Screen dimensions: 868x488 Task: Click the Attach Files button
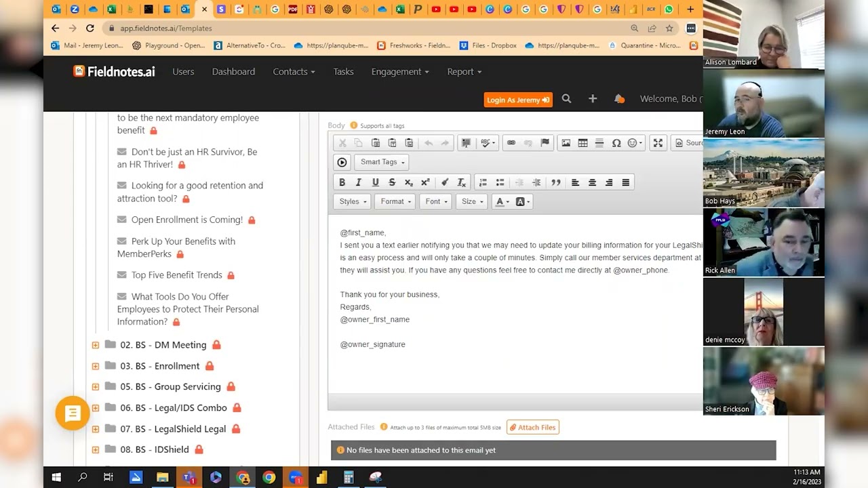[x=533, y=428]
